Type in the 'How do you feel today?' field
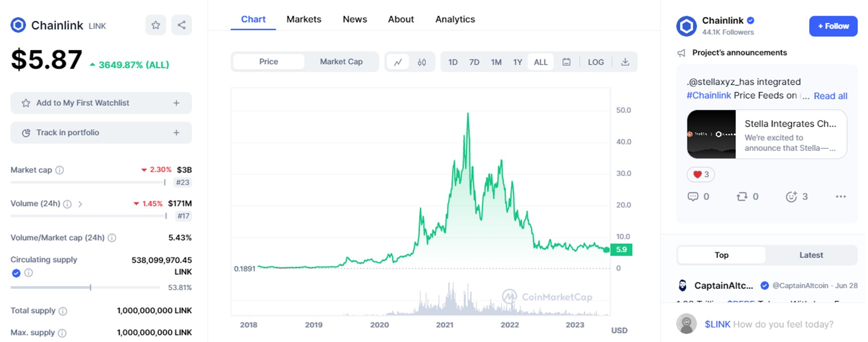This screenshot has width=868, height=342. click(x=783, y=324)
